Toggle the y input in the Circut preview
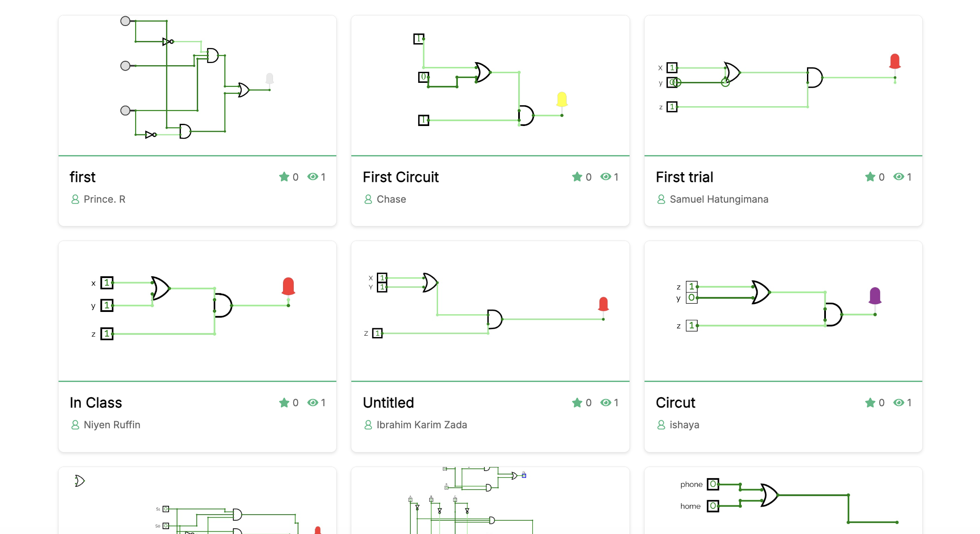This screenshot has width=980, height=534. (693, 298)
